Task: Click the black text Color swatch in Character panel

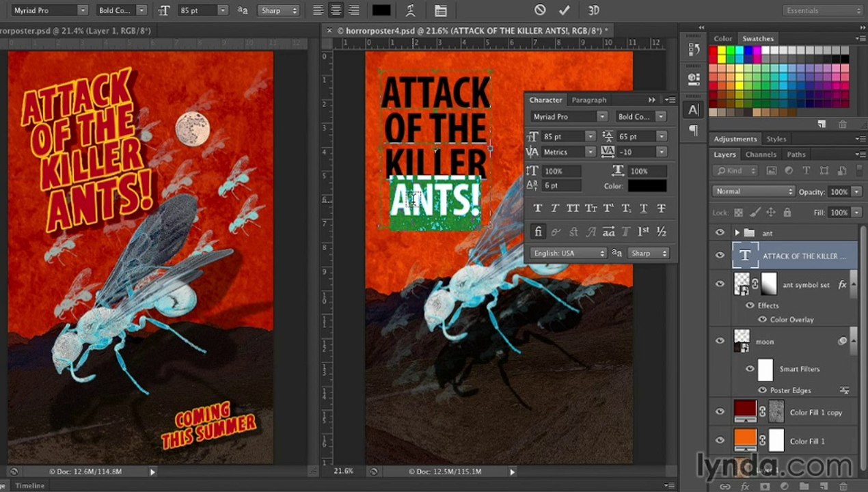Action: pos(647,185)
